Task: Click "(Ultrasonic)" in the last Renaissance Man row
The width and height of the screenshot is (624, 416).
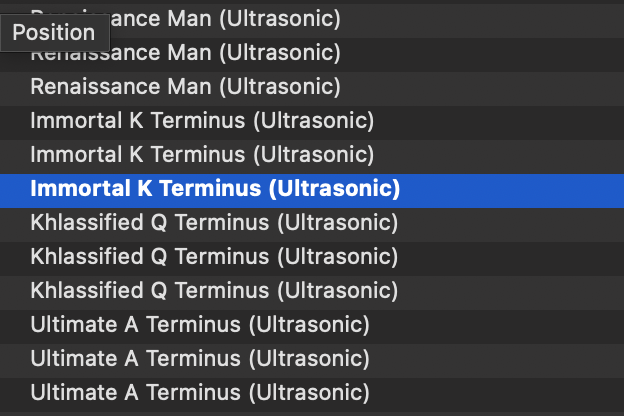Action: coord(279,86)
